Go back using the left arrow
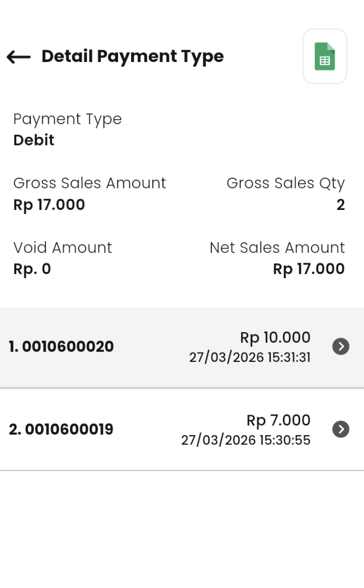Screen dimensions: 364x588 (19, 57)
